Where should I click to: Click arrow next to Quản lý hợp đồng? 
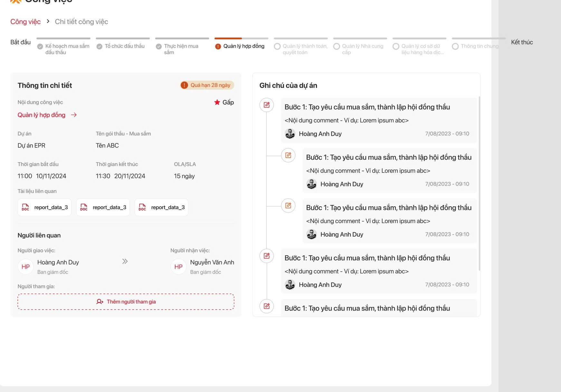pos(74,115)
